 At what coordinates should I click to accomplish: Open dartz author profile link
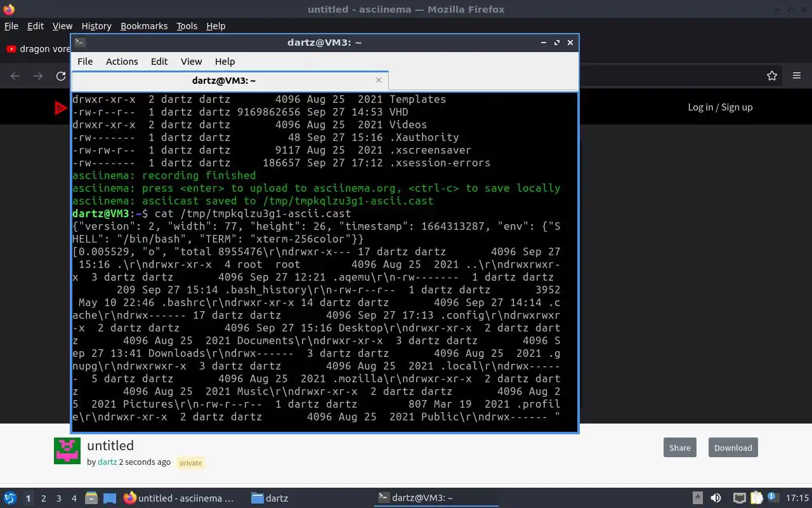pyautogui.click(x=107, y=462)
